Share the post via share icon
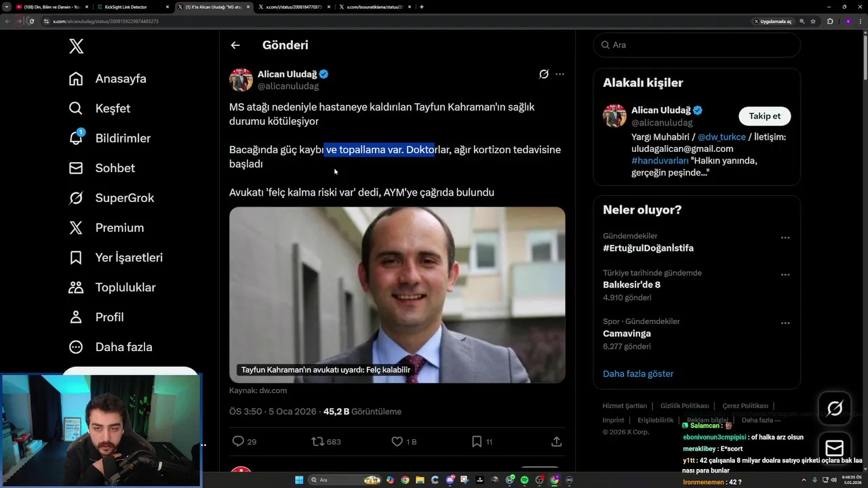This screenshot has width=868, height=488. pyautogui.click(x=556, y=441)
